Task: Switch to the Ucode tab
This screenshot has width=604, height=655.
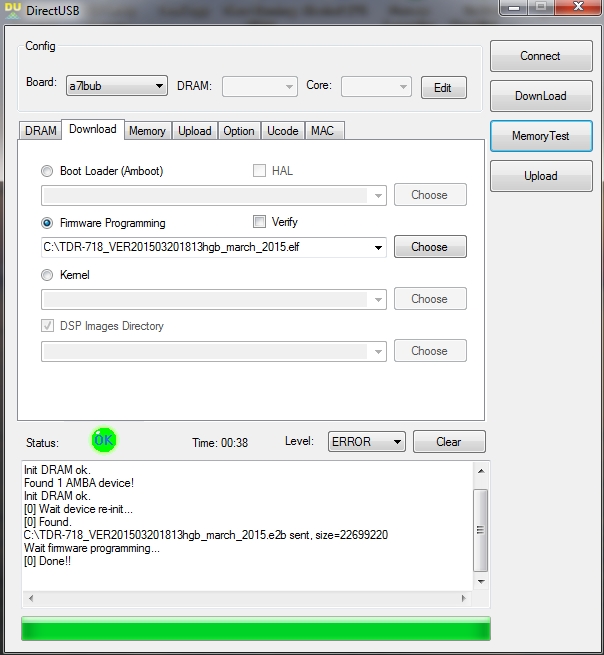Action: 282,131
